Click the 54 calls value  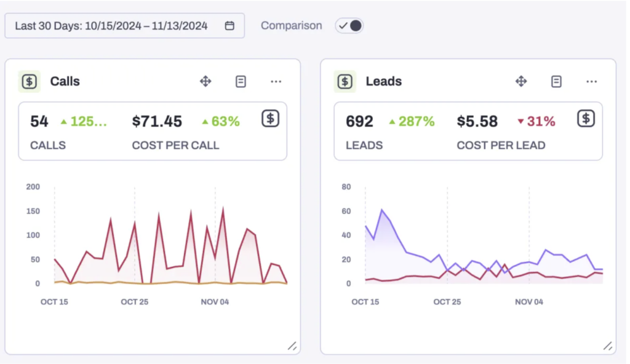(39, 121)
